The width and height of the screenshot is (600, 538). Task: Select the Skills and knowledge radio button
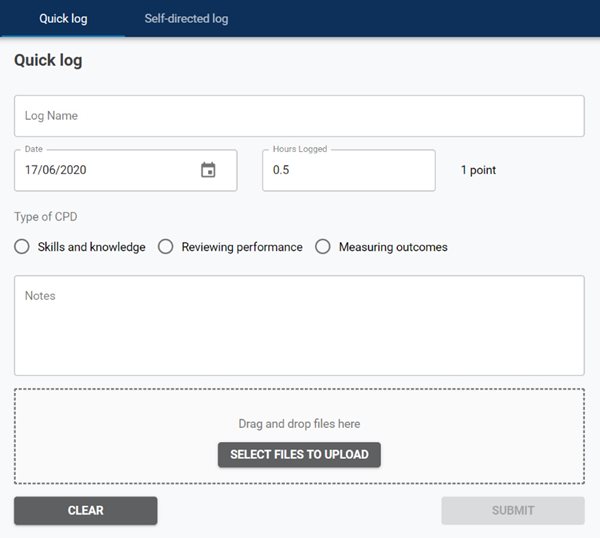23,247
